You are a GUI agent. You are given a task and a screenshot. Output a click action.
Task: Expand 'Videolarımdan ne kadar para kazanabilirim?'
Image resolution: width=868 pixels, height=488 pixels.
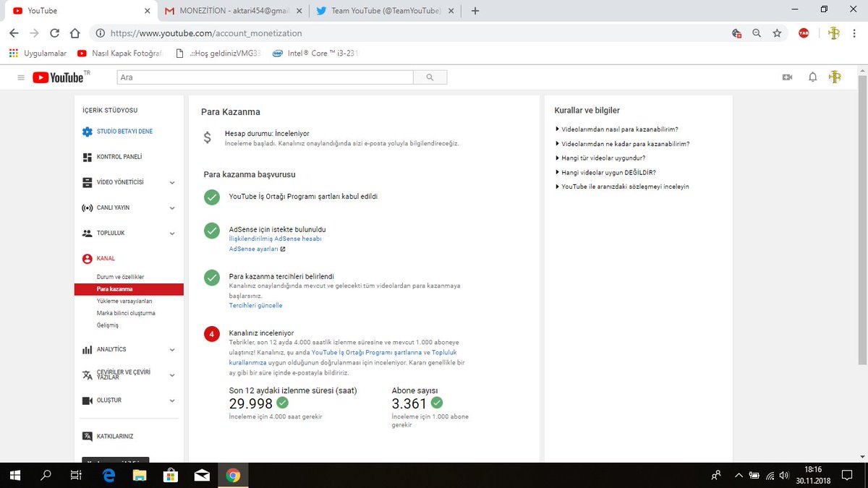coord(622,144)
